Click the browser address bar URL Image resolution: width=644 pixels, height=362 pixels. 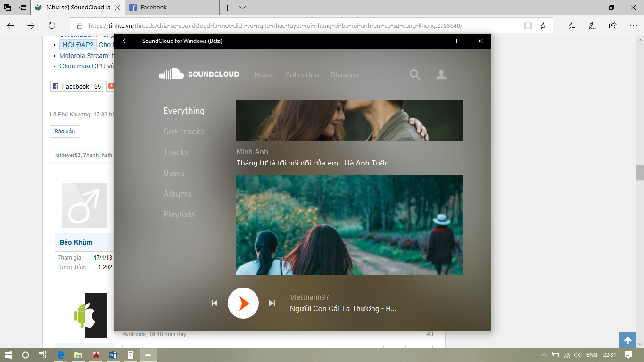276,26
